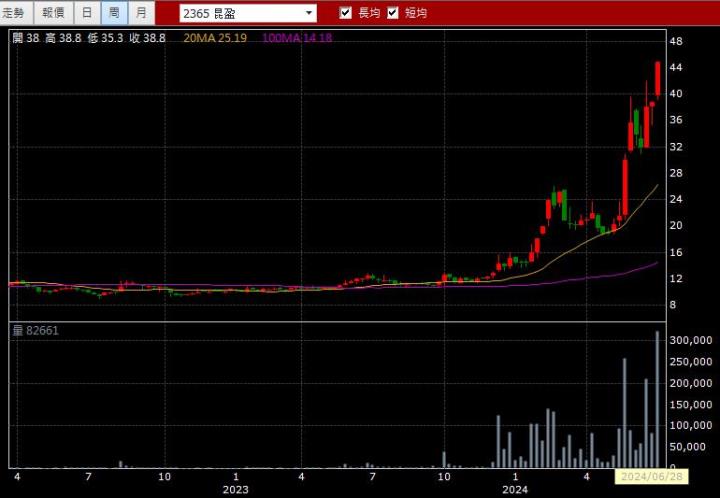Screen dimensions: 720x498
Task: Click the 48 price axis label
Action: (676, 41)
